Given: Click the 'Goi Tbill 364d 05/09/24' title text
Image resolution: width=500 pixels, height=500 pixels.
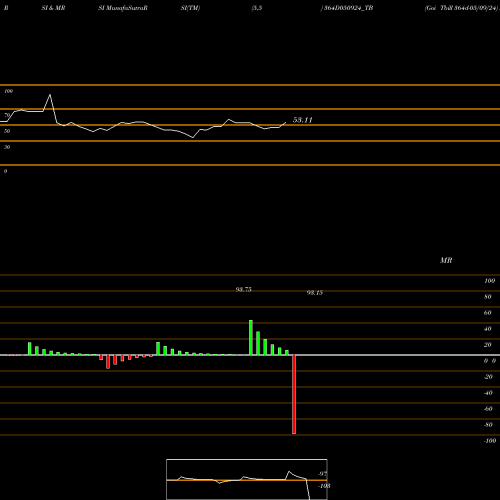Looking at the screenshot, I should coord(462,8).
